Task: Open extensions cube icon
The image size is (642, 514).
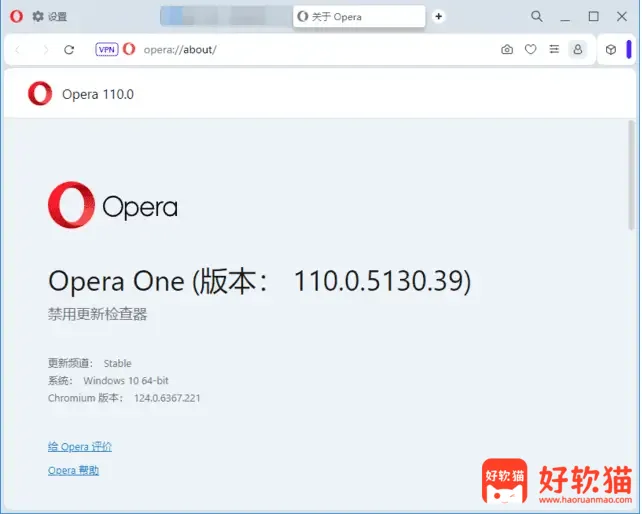Action: [x=611, y=50]
